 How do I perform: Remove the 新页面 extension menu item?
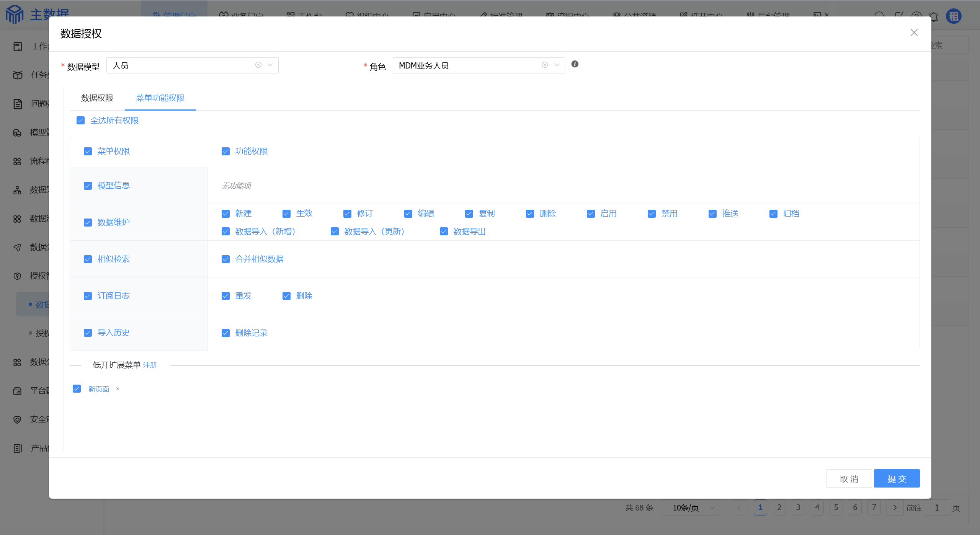click(x=118, y=389)
